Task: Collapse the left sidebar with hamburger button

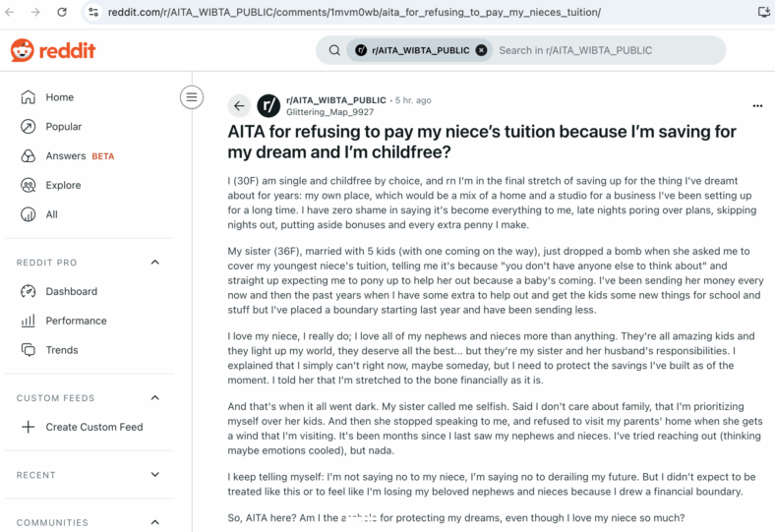Action: (191, 96)
